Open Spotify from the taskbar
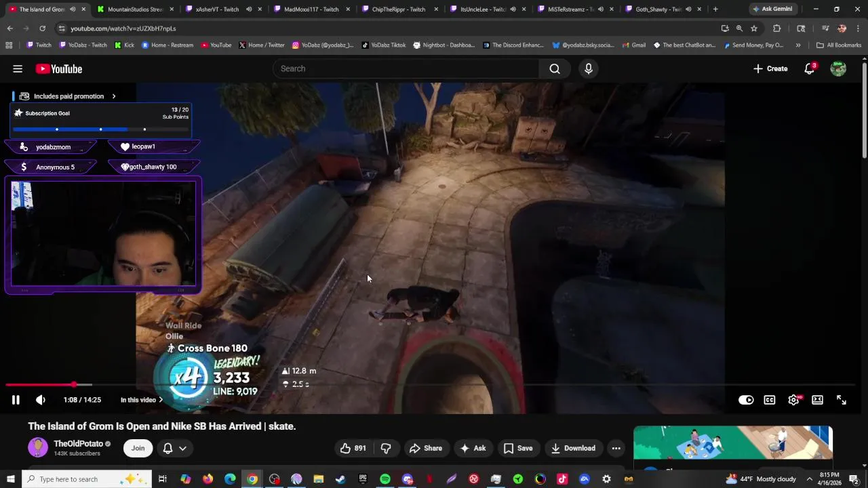 point(384,479)
